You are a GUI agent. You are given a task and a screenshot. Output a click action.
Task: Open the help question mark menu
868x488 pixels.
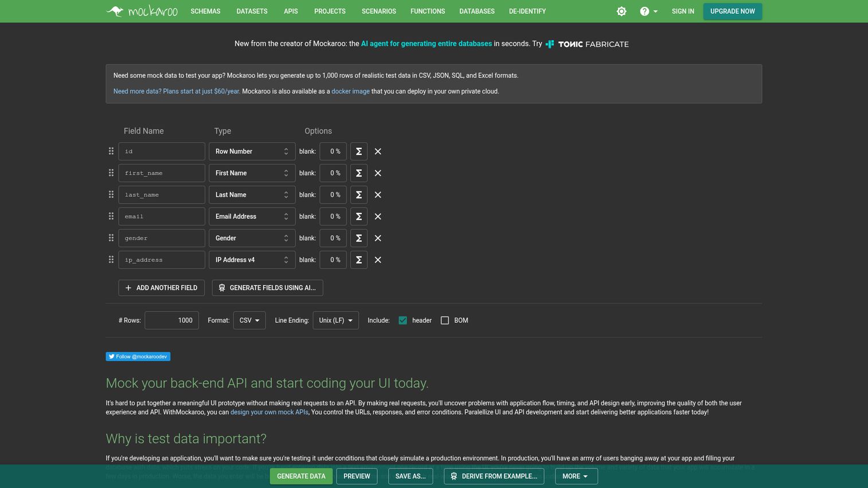[x=648, y=11]
